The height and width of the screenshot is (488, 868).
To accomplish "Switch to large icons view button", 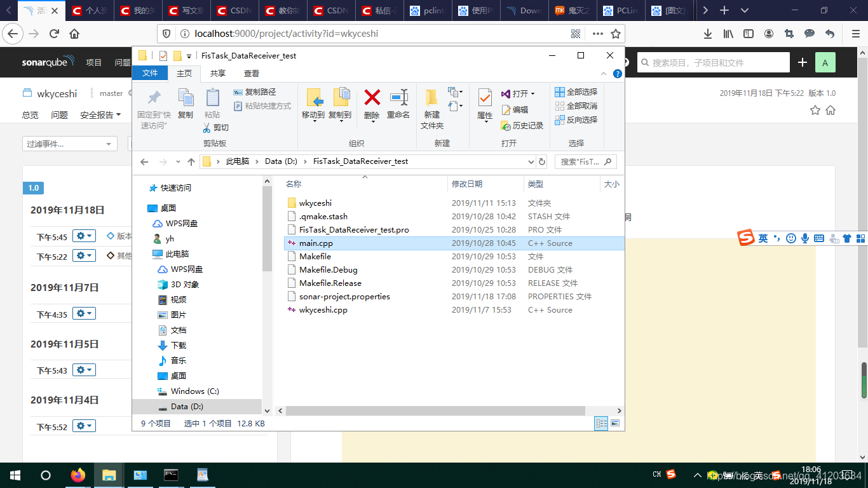I will [x=615, y=423].
